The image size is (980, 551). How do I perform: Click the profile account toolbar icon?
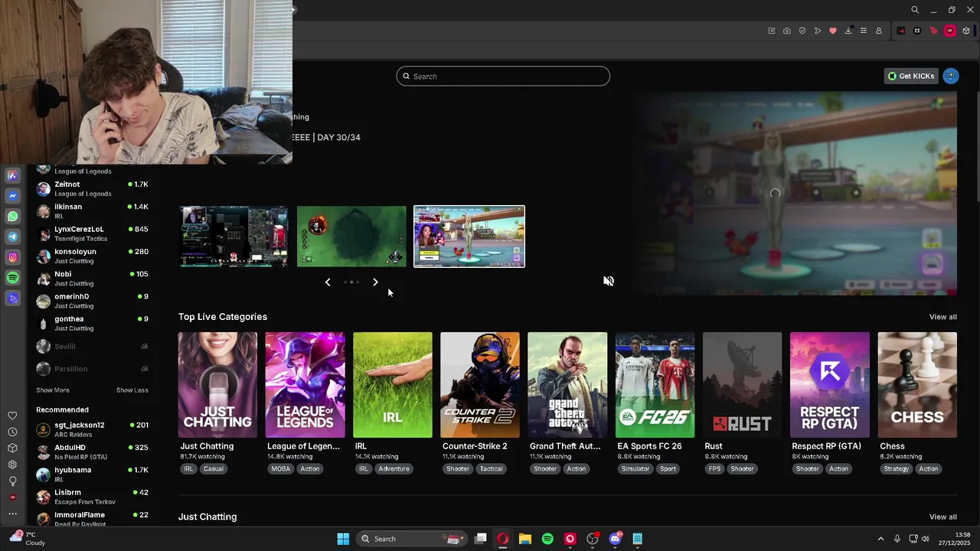pos(879,31)
